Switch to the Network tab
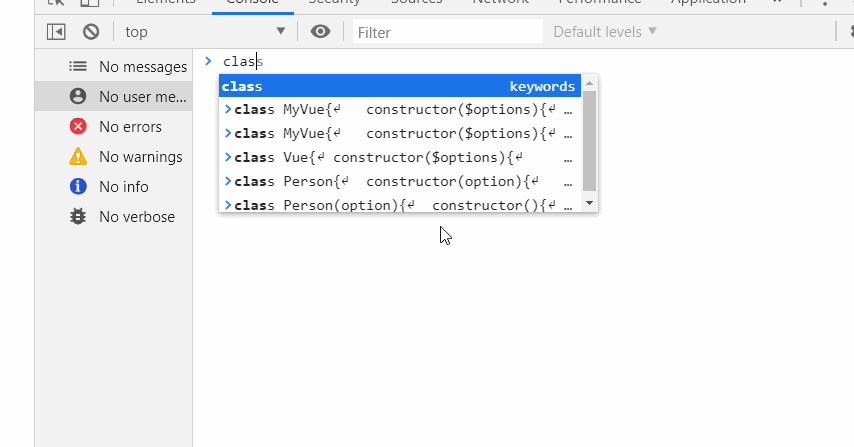The height and width of the screenshot is (447, 854). pos(500,3)
